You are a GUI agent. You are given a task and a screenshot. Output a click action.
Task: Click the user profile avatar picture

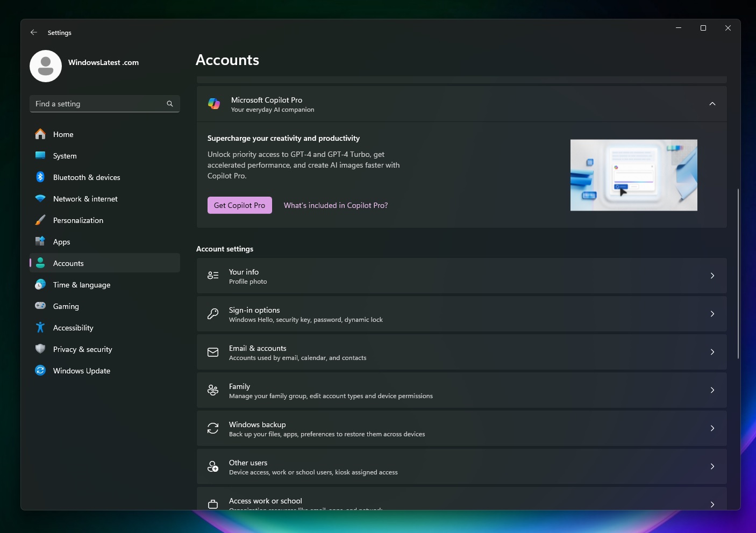46,66
